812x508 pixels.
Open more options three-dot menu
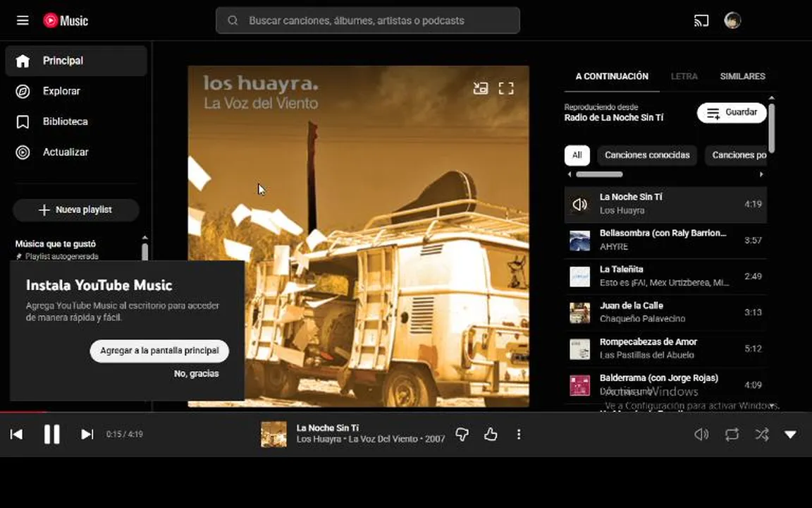pos(519,435)
